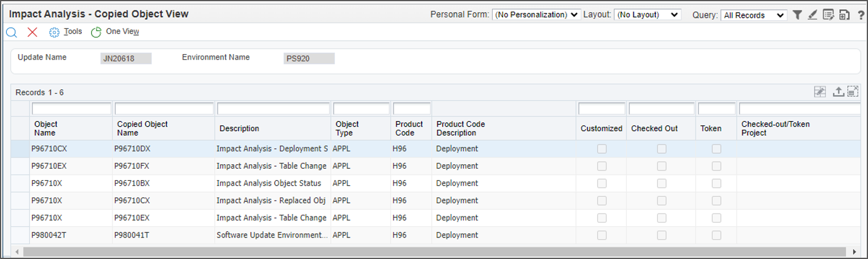This screenshot has height=259, width=868.
Task: Click the highlighter clear icon
Action: point(813,15)
